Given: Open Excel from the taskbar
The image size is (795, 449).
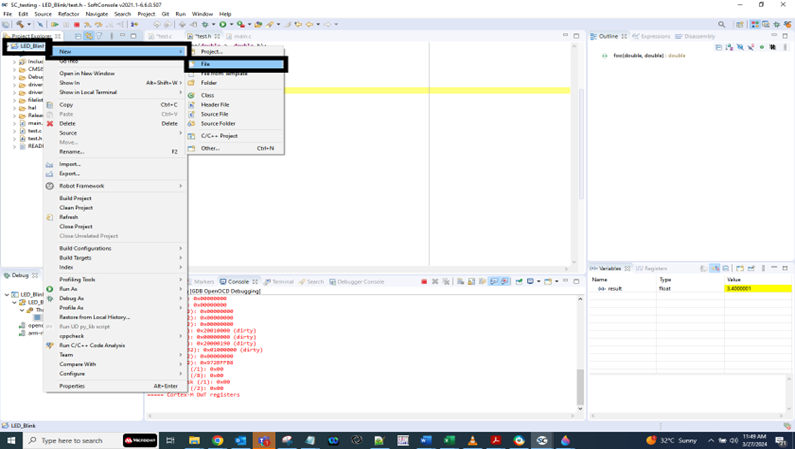Looking at the screenshot, I should [x=449, y=440].
